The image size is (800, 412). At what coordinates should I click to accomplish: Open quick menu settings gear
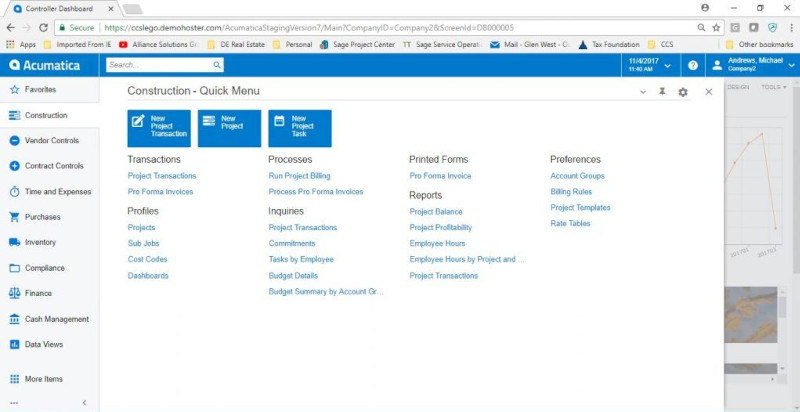683,92
